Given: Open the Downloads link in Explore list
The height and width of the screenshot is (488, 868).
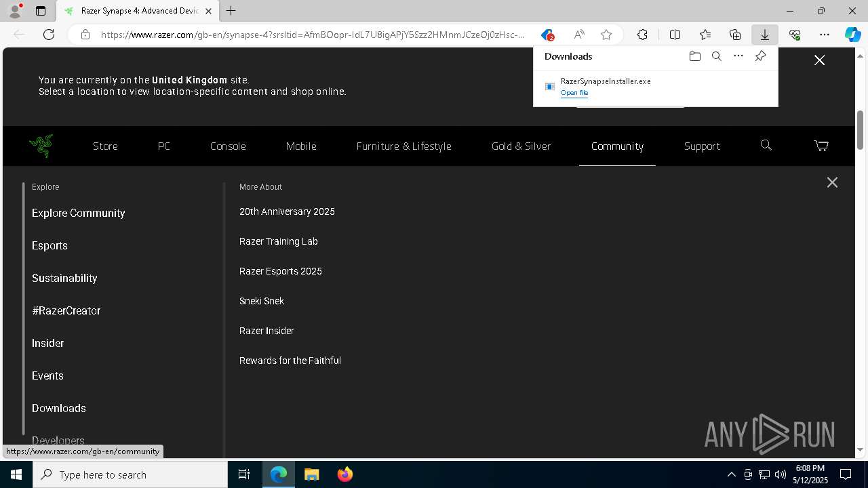Looking at the screenshot, I should [x=59, y=408].
